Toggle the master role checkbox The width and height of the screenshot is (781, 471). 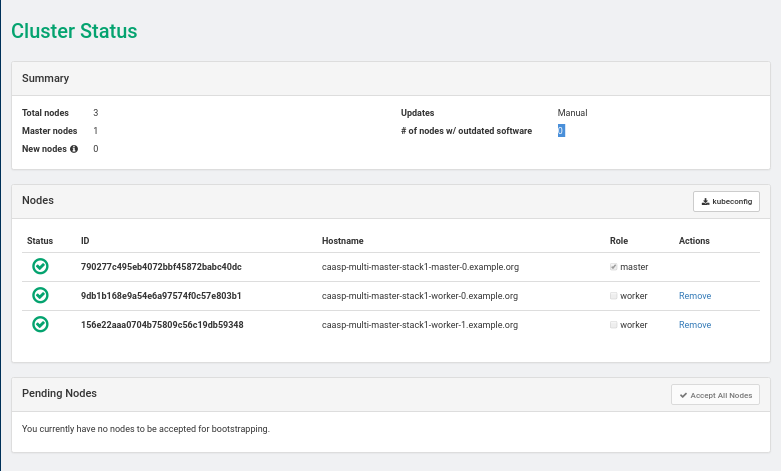click(x=613, y=267)
